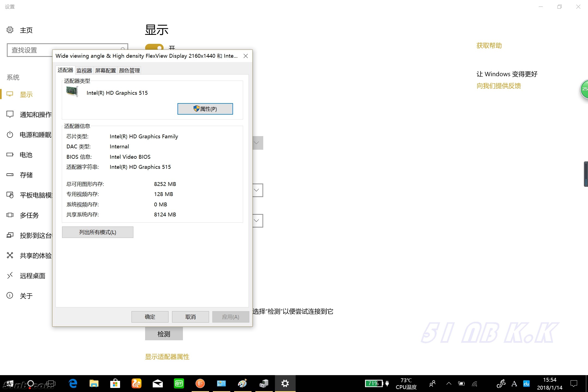Click the 属性(P) properties button
Screen dimensions: 588x392
205,109
